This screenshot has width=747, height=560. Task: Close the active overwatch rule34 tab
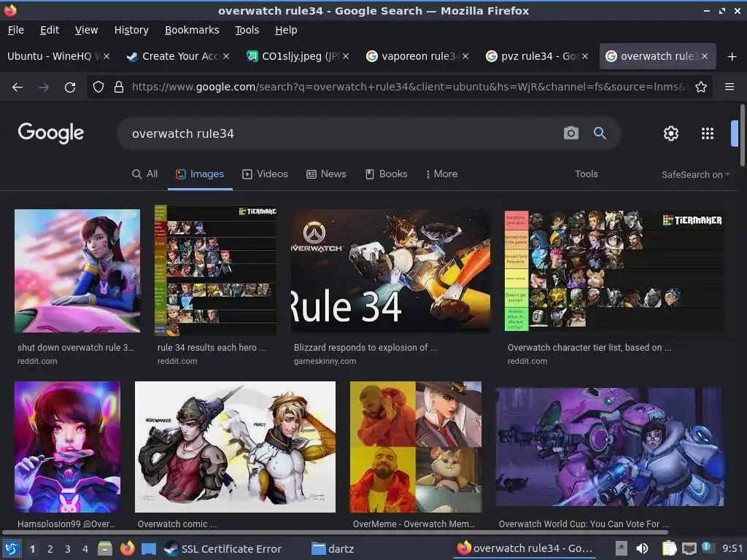pyautogui.click(x=705, y=56)
